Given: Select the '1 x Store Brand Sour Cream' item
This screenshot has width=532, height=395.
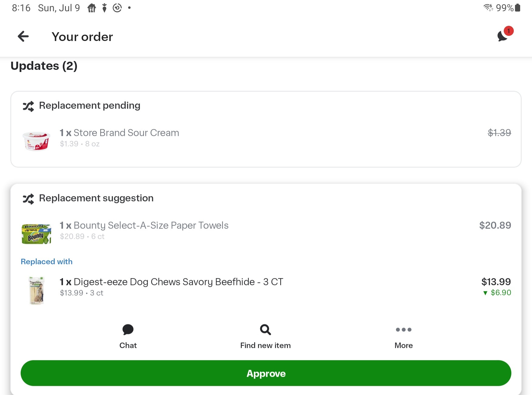Looking at the screenshot, I should [119, 133].
